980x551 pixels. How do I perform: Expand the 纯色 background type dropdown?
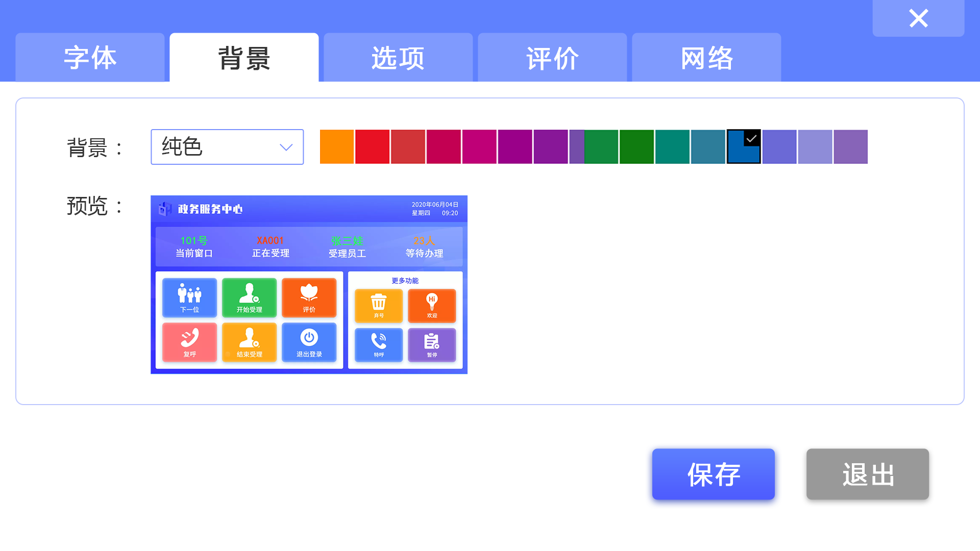[x=227, y=147]
